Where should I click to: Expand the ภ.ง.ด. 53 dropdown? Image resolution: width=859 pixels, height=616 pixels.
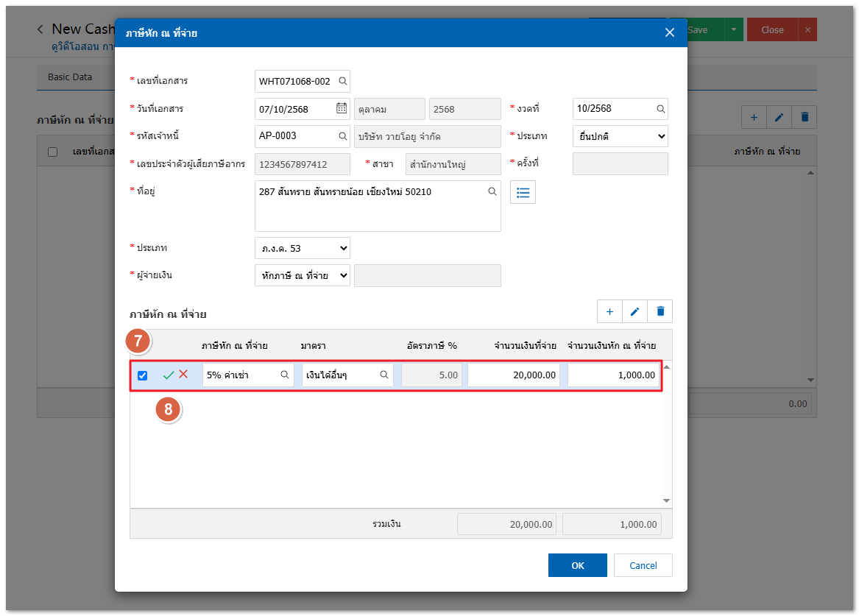click(302, 248)
